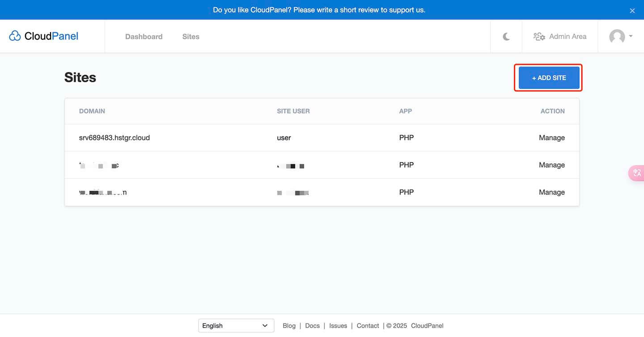Click the Sites page heading

pos(80,77)
